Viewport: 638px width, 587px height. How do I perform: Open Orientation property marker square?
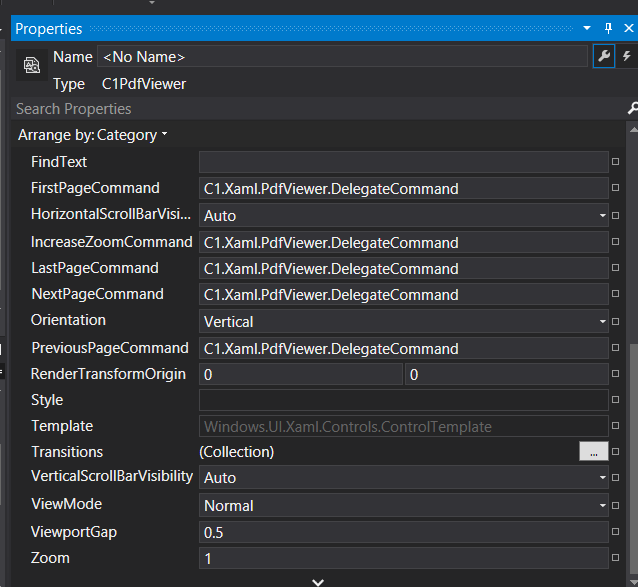(615, 321)
